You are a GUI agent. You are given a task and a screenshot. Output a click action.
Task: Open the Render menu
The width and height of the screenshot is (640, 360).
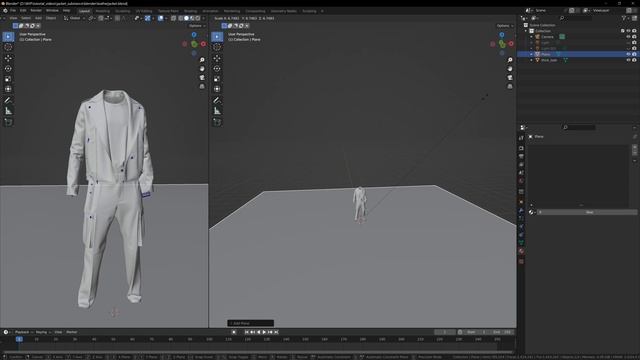[36, 11]
